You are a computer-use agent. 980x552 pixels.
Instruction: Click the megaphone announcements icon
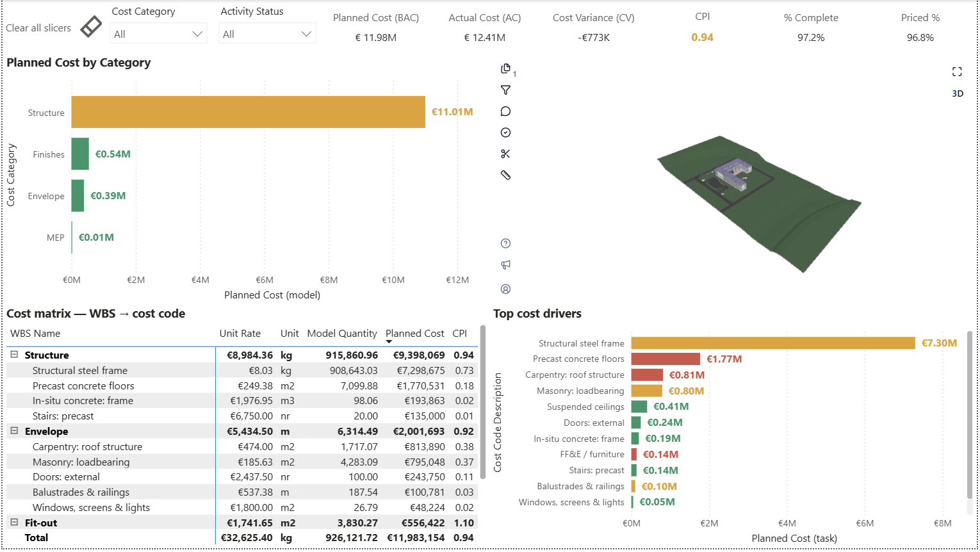[506, 264]
